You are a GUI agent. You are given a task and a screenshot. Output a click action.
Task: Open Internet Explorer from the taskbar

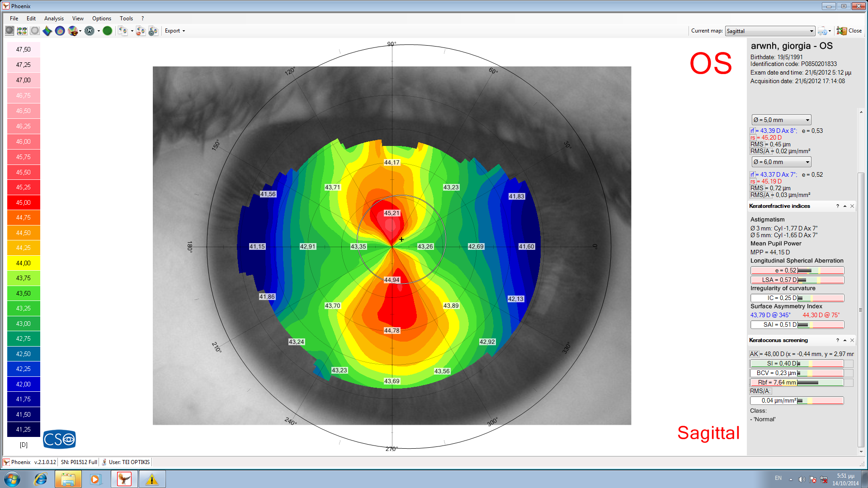41,479
